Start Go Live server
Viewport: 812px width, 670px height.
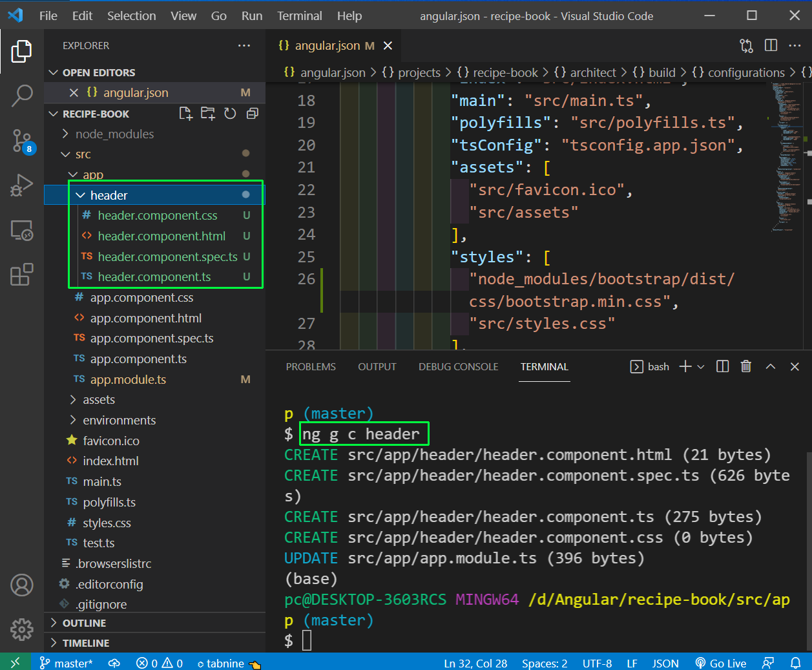pos(720,663)
